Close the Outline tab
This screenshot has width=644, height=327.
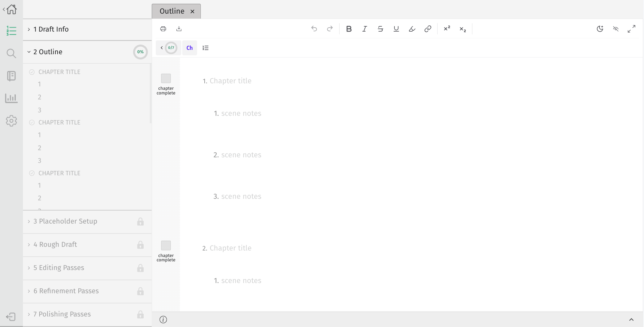[x=192, y=11]
